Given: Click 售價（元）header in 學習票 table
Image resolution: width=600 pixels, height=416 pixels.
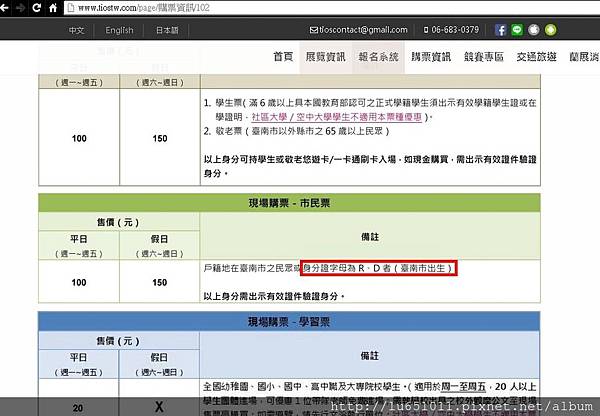Looking at the screenshot, I should [118, 341].
